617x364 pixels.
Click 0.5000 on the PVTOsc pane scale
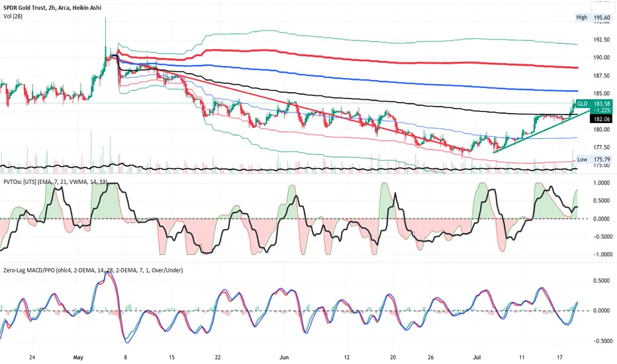point(602,201)
